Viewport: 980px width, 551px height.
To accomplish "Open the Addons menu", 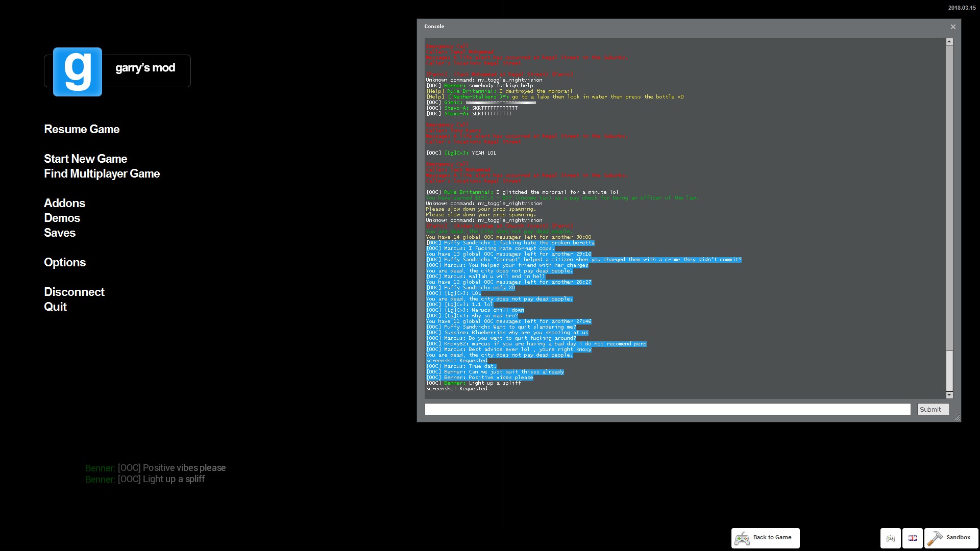I will click(64, 203).
